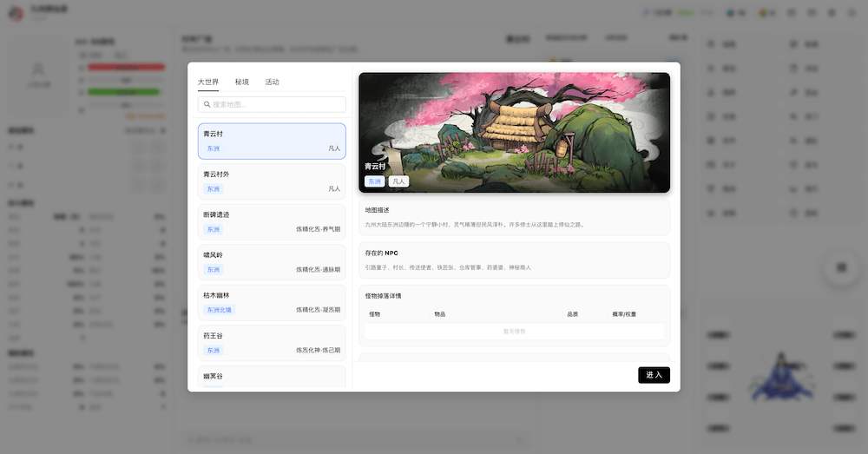Click the magnifier icon in map search
Screen dimensions: 868x454
(x=207, y=104)
